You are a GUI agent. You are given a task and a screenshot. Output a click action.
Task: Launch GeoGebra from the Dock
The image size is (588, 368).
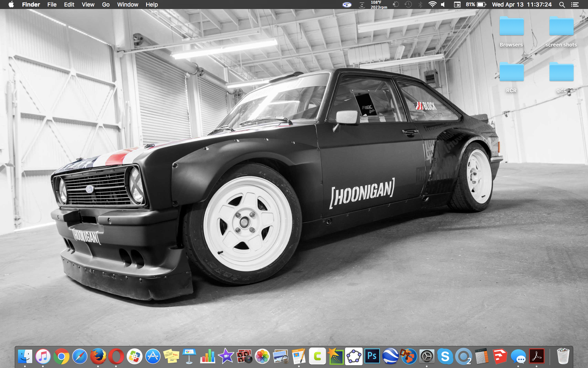354,356
